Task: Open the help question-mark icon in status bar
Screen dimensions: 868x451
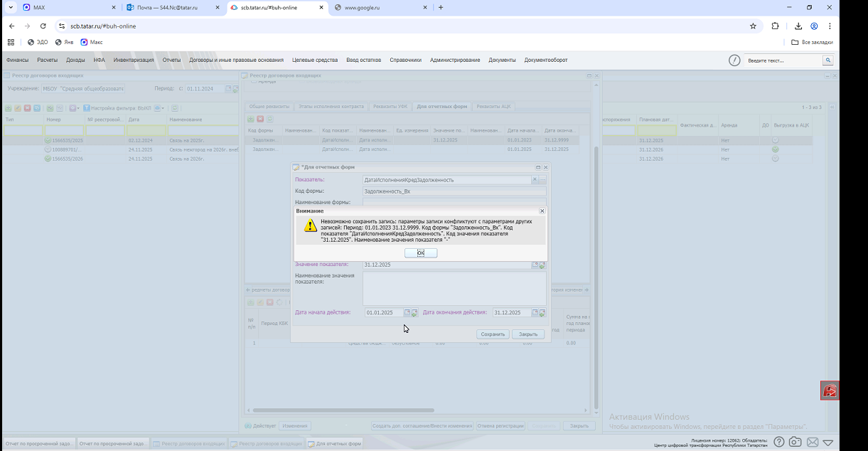Action: [x=779, y=442]
